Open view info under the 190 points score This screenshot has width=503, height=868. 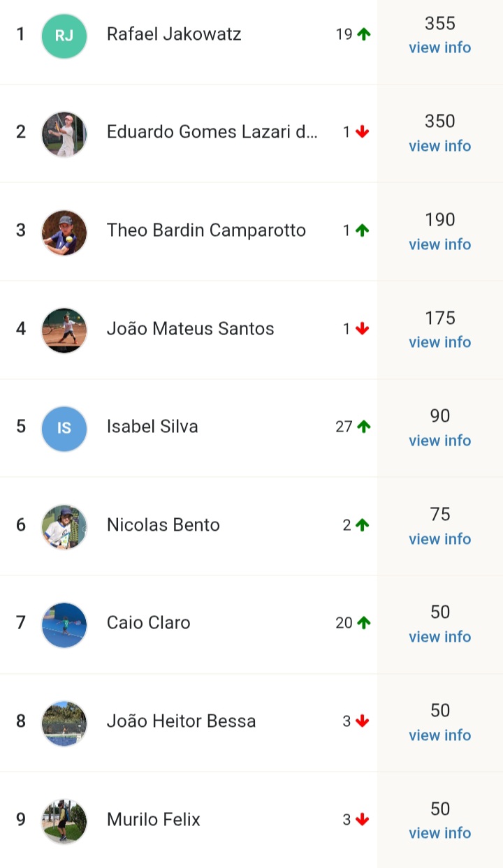[x=439, y=244]
